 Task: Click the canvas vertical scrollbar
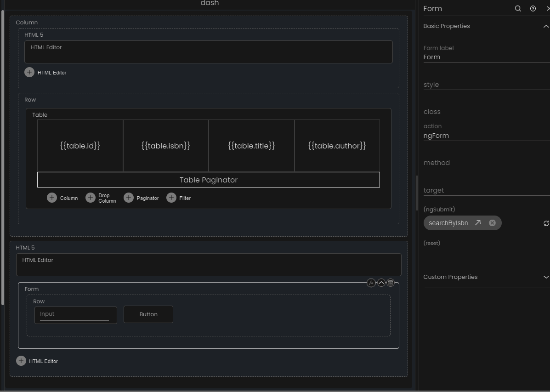tap(3, 158)
